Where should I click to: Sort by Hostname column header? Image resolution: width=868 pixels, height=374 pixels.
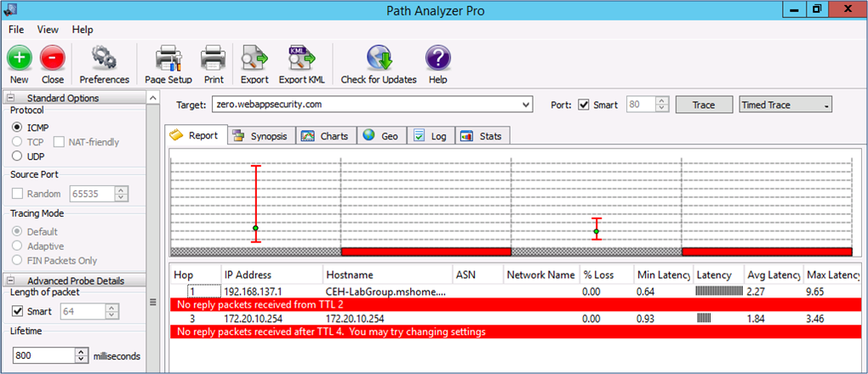point(387,275)
